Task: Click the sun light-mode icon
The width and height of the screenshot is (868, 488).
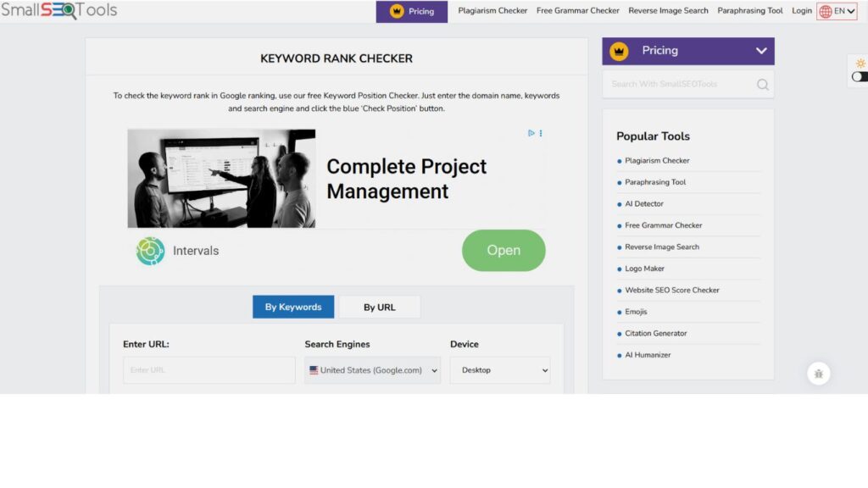Action: [x=860, y=63]
